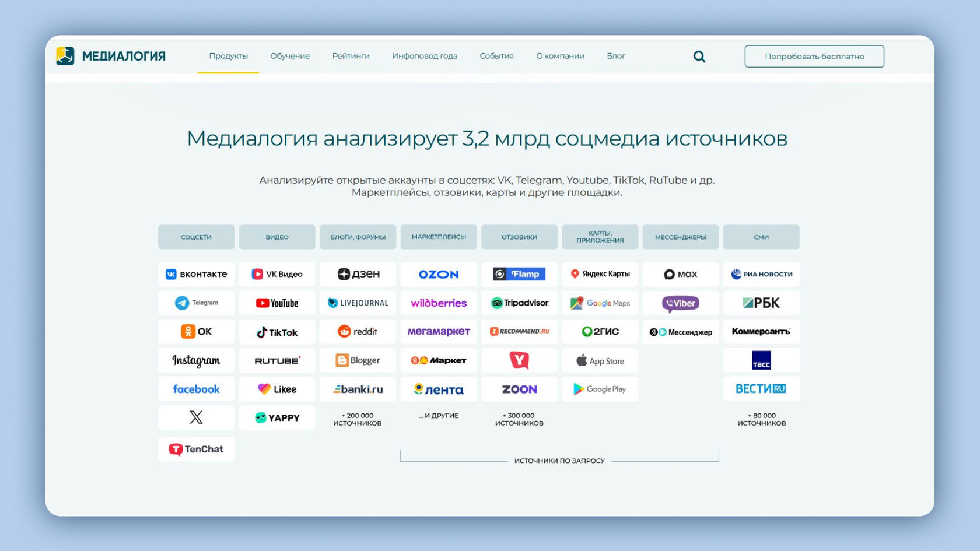
Task: Click the Tripadvisor logo tile
Action: pyautogui.click(x=519, y=303)
